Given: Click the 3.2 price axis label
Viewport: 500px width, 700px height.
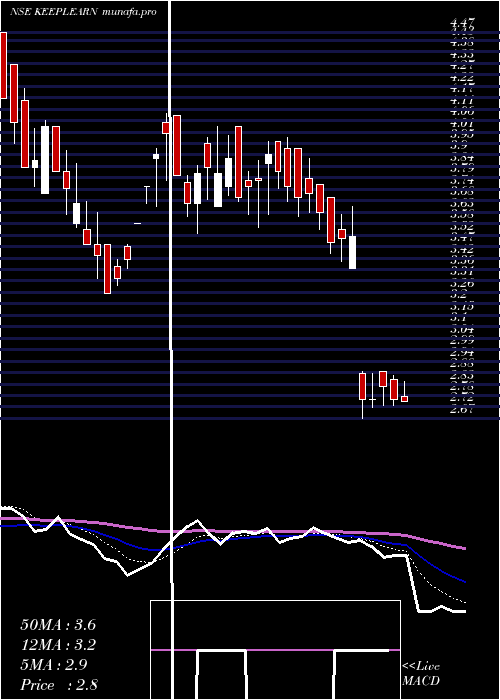Looking at the screenshot, I should [x=460, y=295].
